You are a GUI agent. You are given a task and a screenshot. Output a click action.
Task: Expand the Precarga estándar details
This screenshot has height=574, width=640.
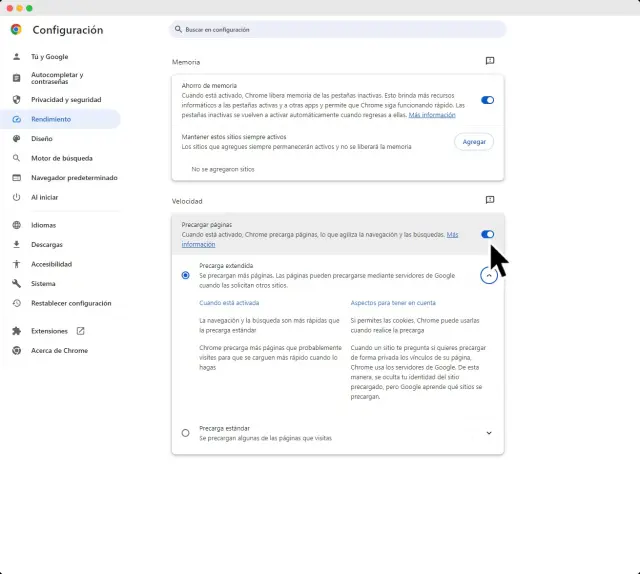point(489,433)
